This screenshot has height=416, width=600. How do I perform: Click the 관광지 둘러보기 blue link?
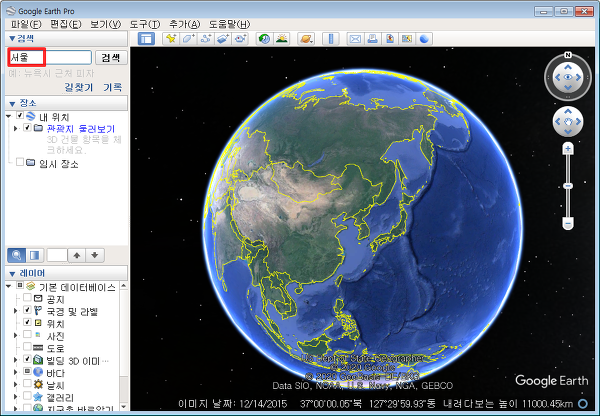click(x=81, y=129)
